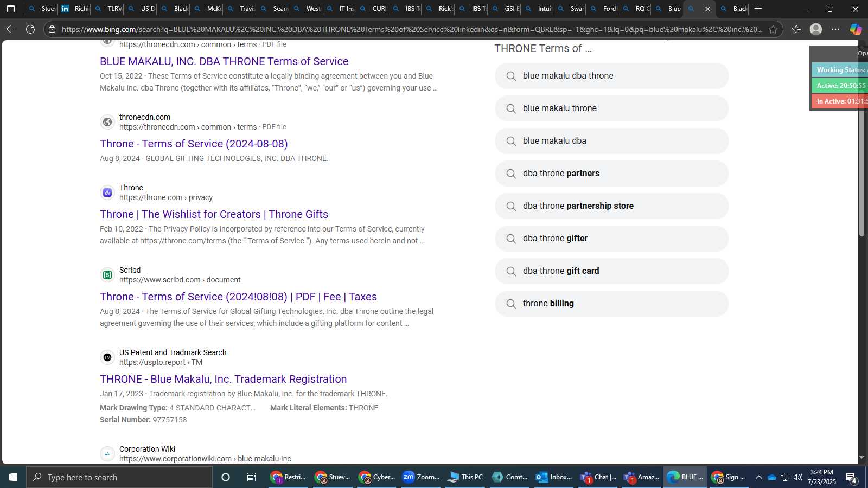Viewport: 868px width, 488px height.
Task: Open the Windows Start menu
Action: coord(13,477)
